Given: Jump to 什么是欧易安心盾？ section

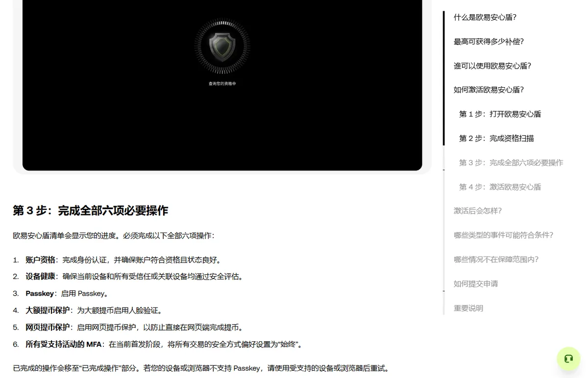Looking at the screenshot, I should tap(485, 17).
